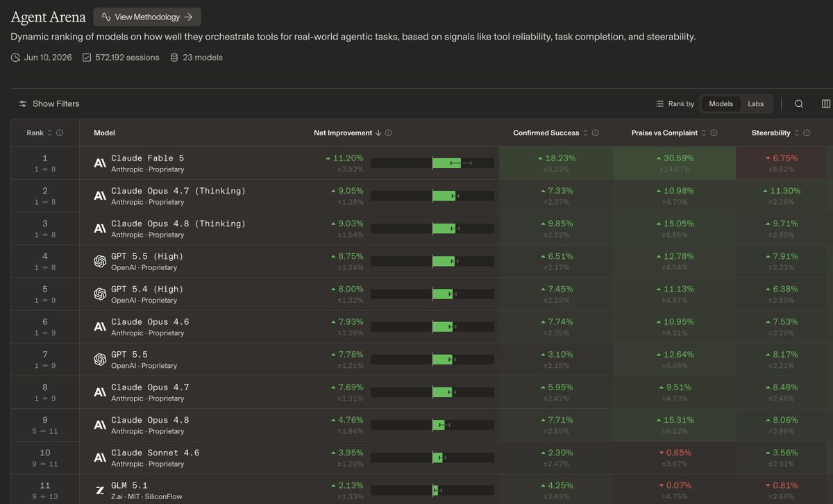The image size is (833, 504).
Task: Sort by Confirmed Success arrows
Action: 585,133
